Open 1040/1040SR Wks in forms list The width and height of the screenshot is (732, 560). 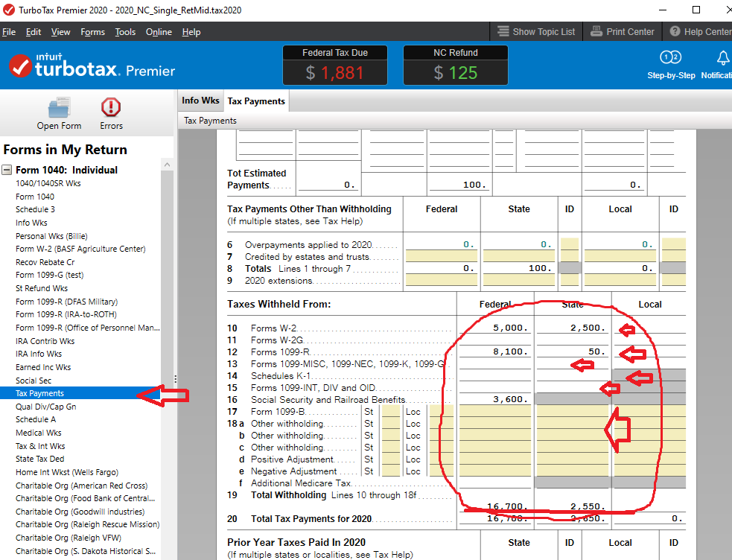point(48,183)
